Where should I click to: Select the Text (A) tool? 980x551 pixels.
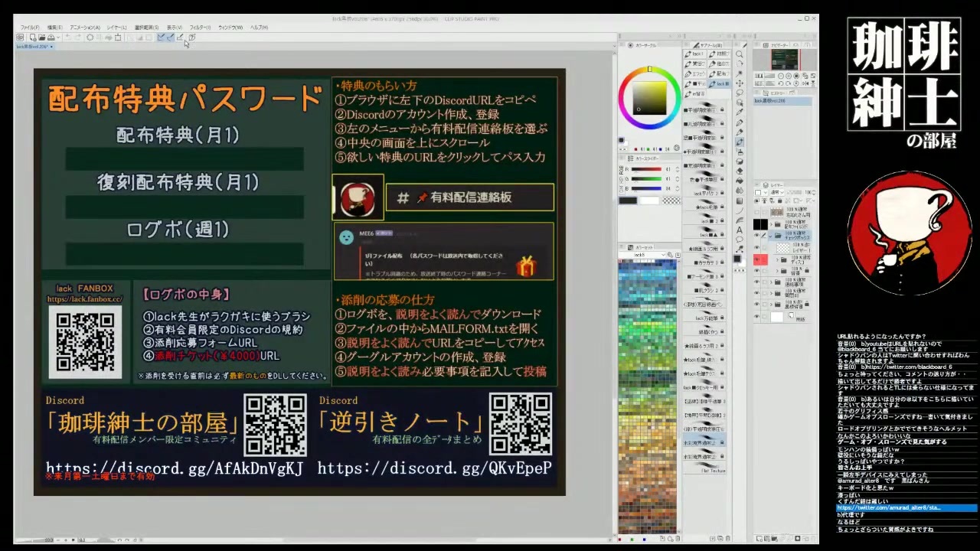click(x=740, y=230)
